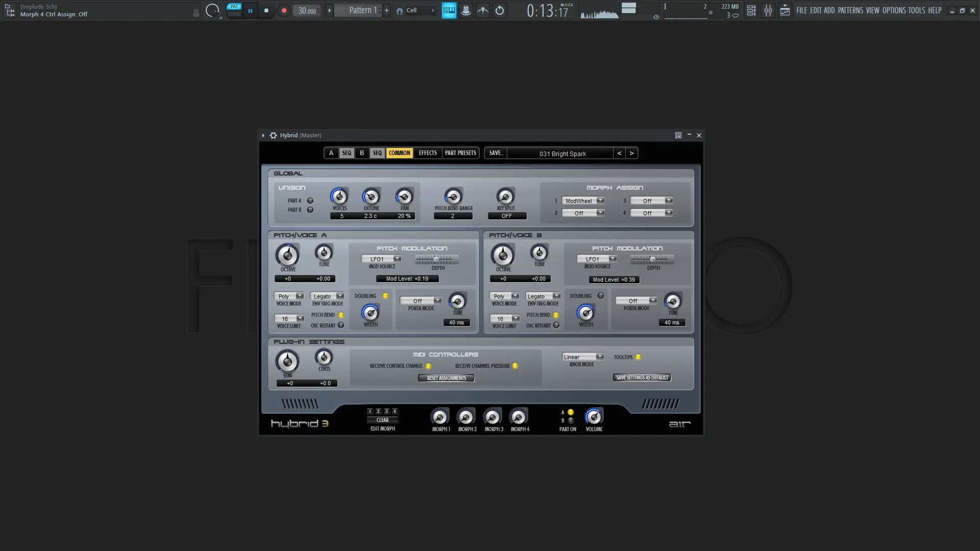Stop playback with the stop button
Viewport: 980px width, 551px height.
coord(266,10)
